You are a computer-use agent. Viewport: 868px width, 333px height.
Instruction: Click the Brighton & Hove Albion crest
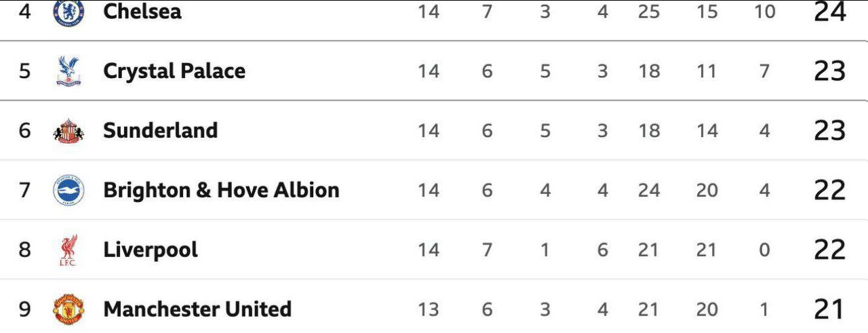tap(68, 191)
